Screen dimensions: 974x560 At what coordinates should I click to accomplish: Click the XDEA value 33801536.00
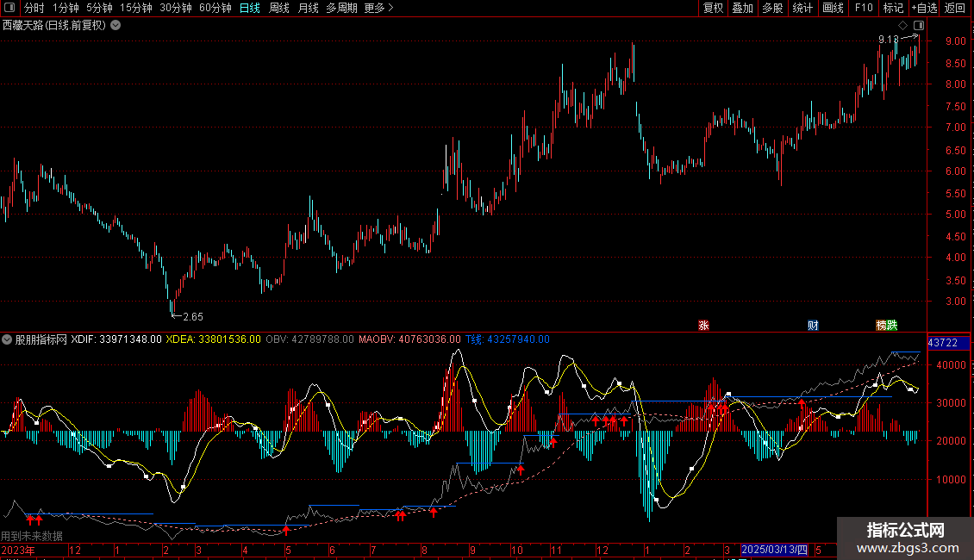click(x=229, y=339)
